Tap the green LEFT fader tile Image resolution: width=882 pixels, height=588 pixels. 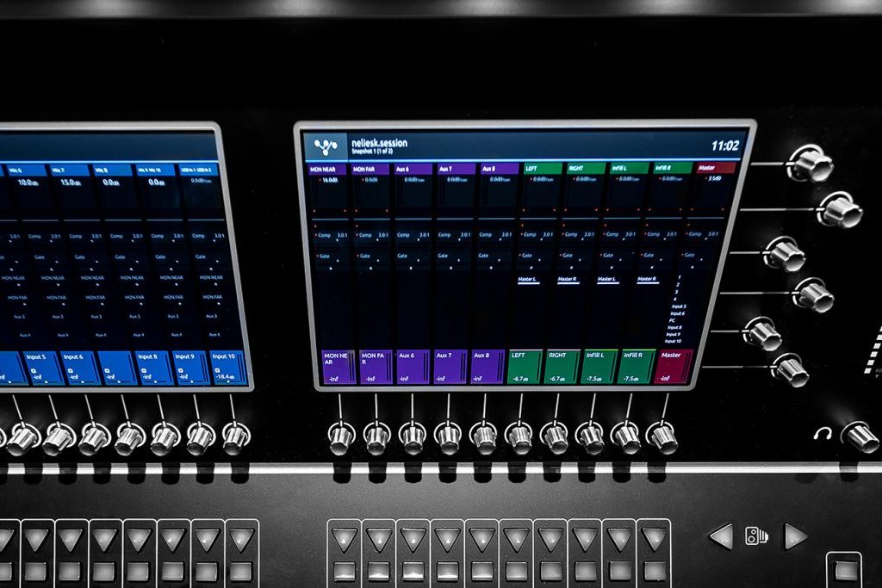(525, 366)
